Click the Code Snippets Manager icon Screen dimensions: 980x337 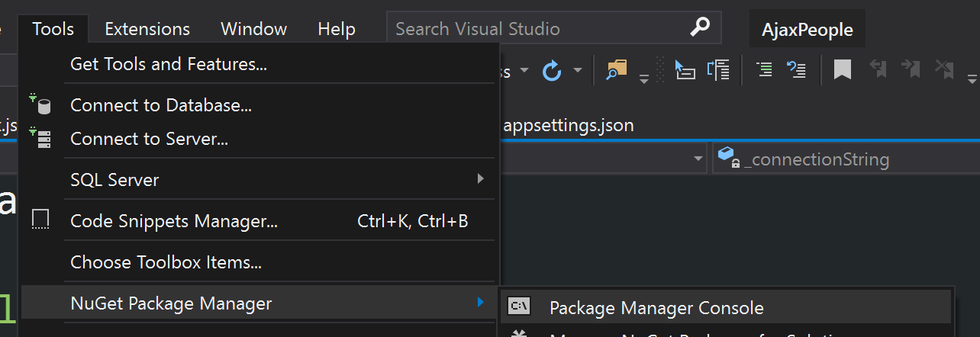coord(40,220)
